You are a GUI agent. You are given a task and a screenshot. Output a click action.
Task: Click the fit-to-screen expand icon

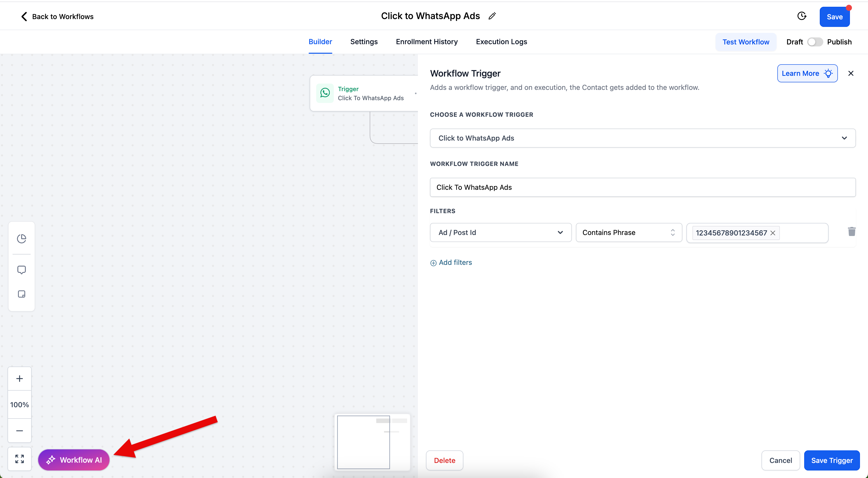tap(20, 459)
